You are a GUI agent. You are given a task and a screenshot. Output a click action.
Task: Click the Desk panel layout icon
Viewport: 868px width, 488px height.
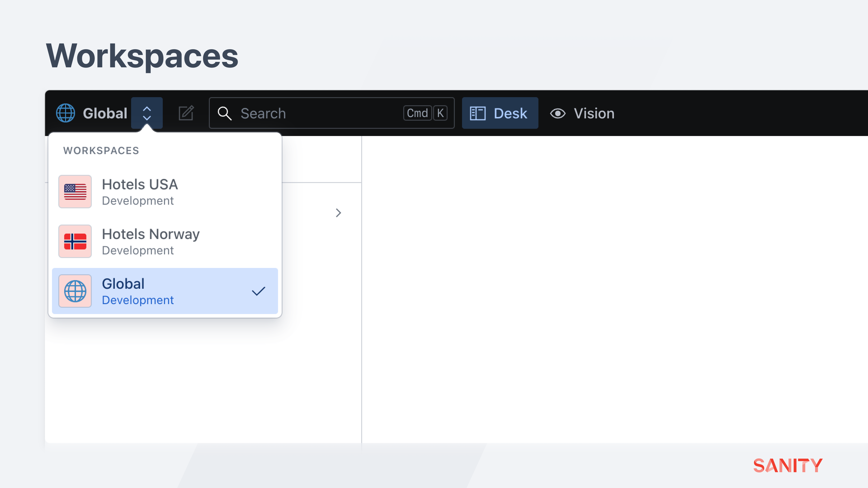pyautogui.click(x=477, y=113)
